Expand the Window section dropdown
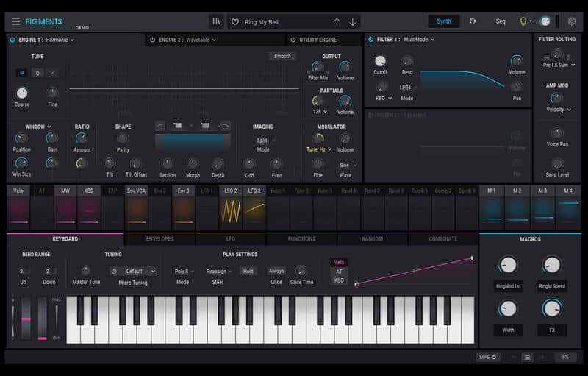The height and width of the screenshot is (376, 588). coord(38,127)
